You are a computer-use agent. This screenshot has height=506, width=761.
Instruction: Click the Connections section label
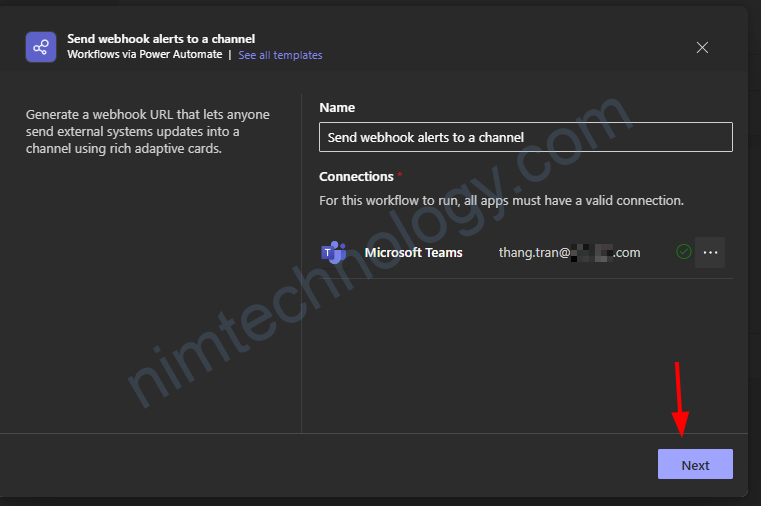[356, 176]
